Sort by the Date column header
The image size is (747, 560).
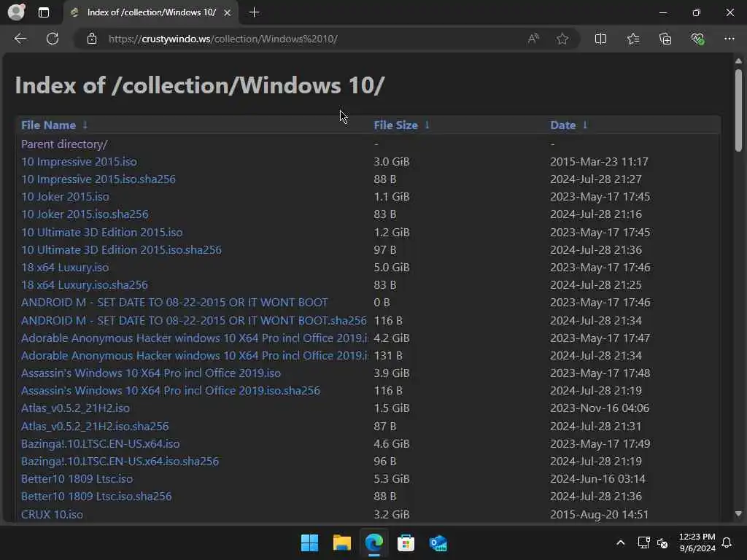pyautogui.click(x=562, y=125)
